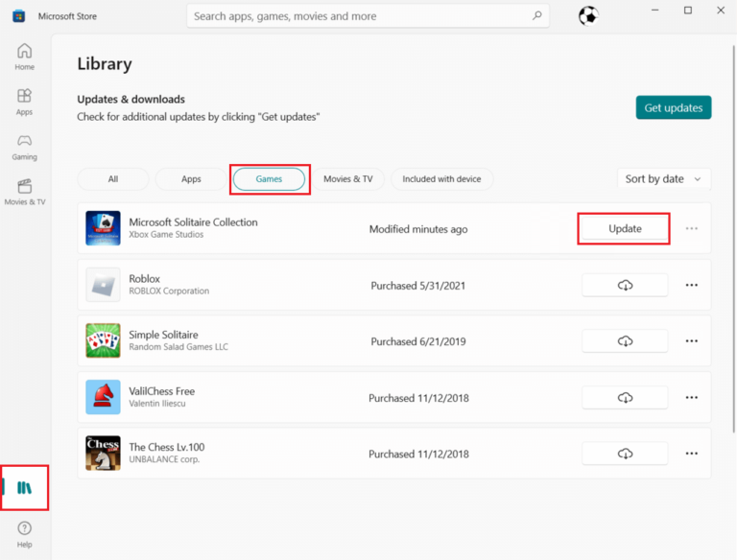The image size is (737, 560).
Task: Update Microsoft Solitaire Collection
Action: pyautogui.click(x=625, y=229)
